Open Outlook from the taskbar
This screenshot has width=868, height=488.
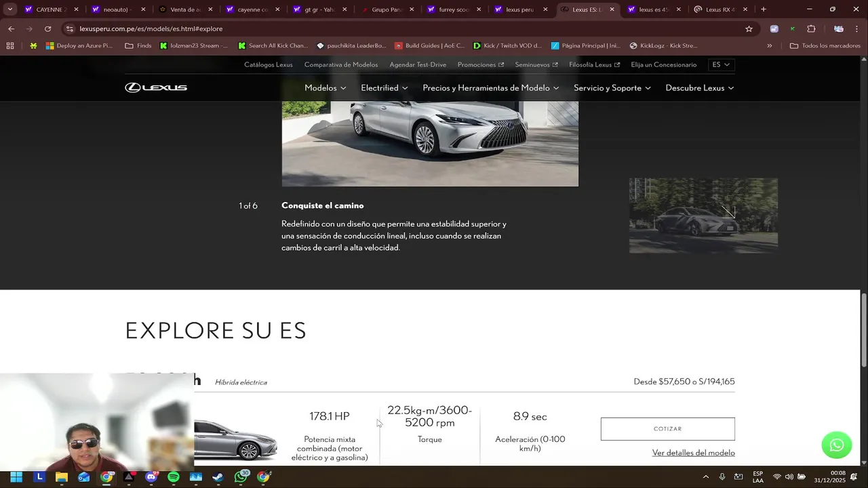[84, 477]
